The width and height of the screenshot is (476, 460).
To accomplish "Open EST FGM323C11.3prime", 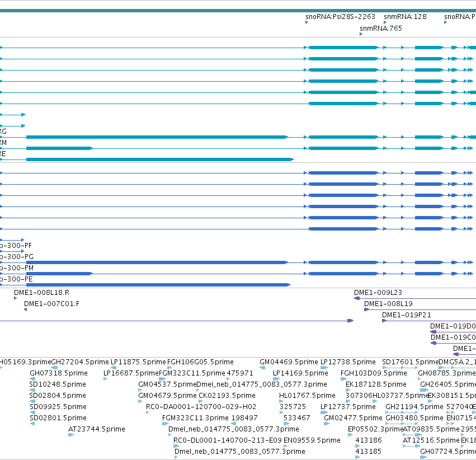I will click(x=195, y=418).
